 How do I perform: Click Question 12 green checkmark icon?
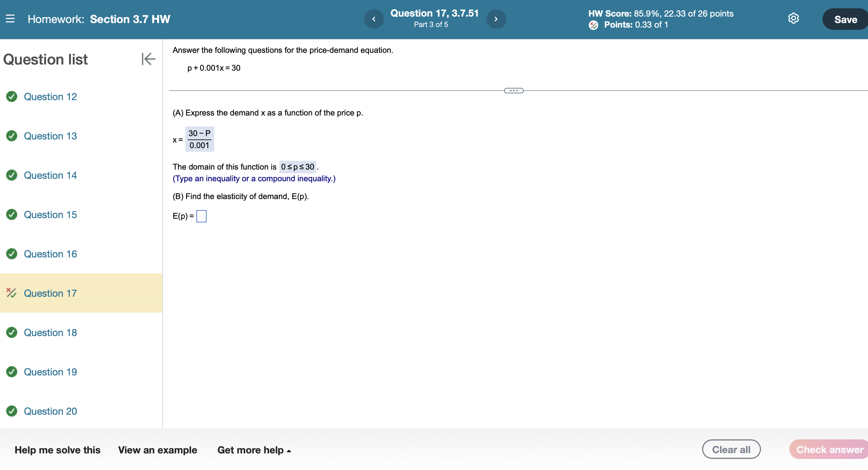coord(12,97)
